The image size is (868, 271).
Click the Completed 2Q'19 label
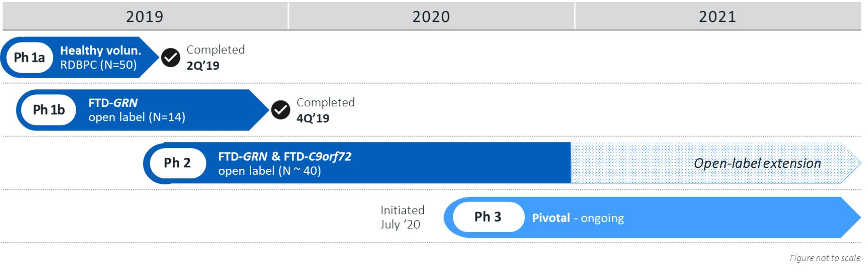coord(215,57)
